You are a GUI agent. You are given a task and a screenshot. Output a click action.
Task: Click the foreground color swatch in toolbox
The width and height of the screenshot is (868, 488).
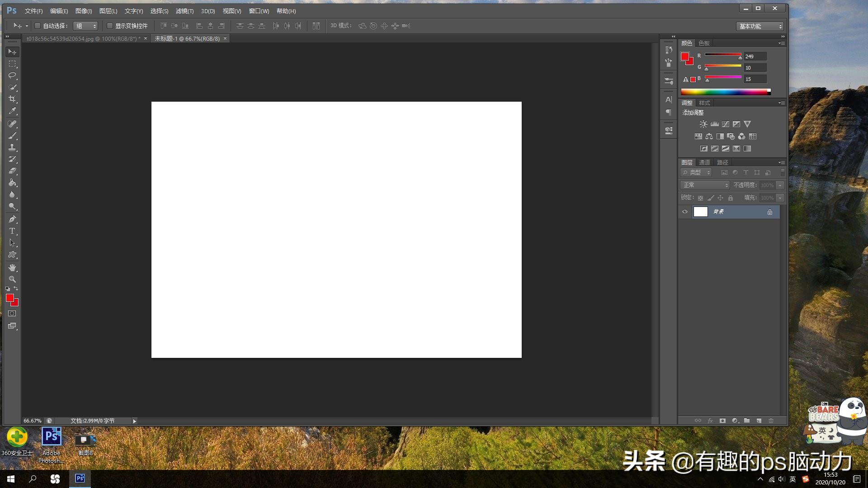(9, 297)
